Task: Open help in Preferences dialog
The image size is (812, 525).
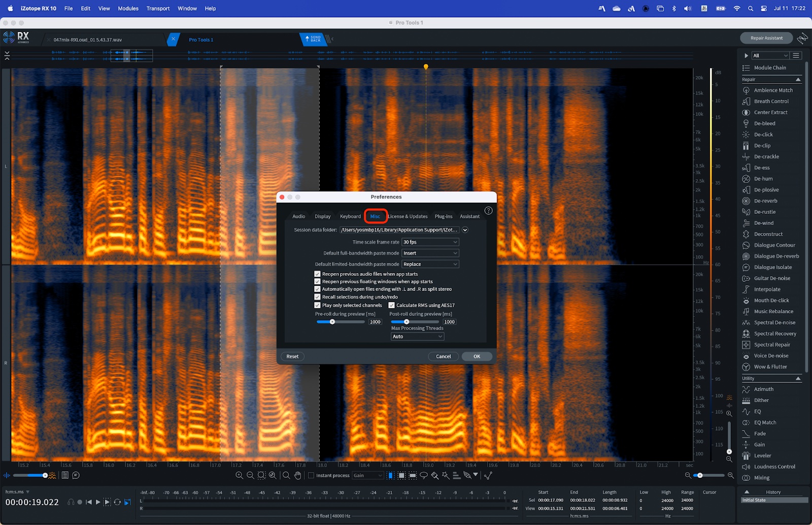Action: [488, 211]
